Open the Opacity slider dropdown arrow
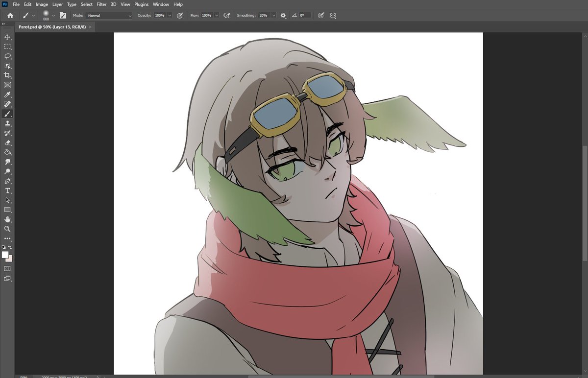 170,16
